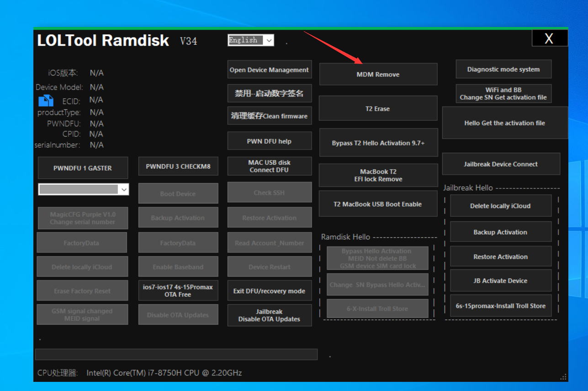The height and width of the screenshot is (391, 588).
Task: Click the T2 Erase button
Action: click(378, 108)
